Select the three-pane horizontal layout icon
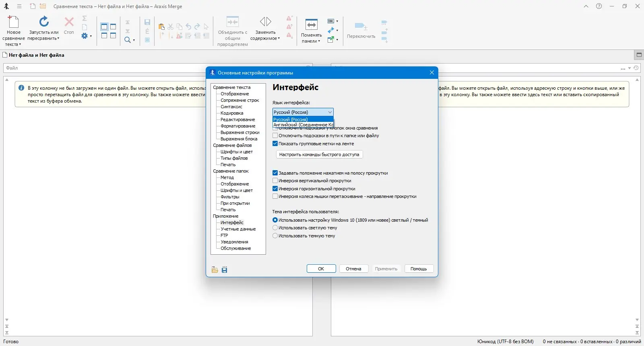This screenshot has width=644, height=346. click(113, 36)
